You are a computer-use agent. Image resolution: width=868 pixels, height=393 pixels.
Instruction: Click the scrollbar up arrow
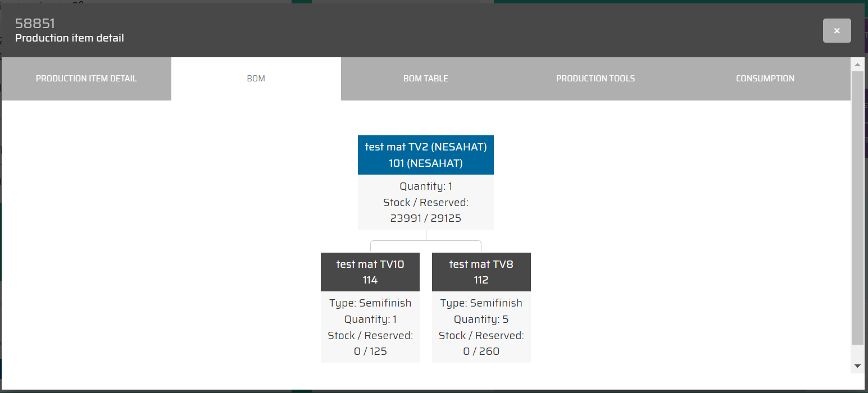(x=857, y=65)
